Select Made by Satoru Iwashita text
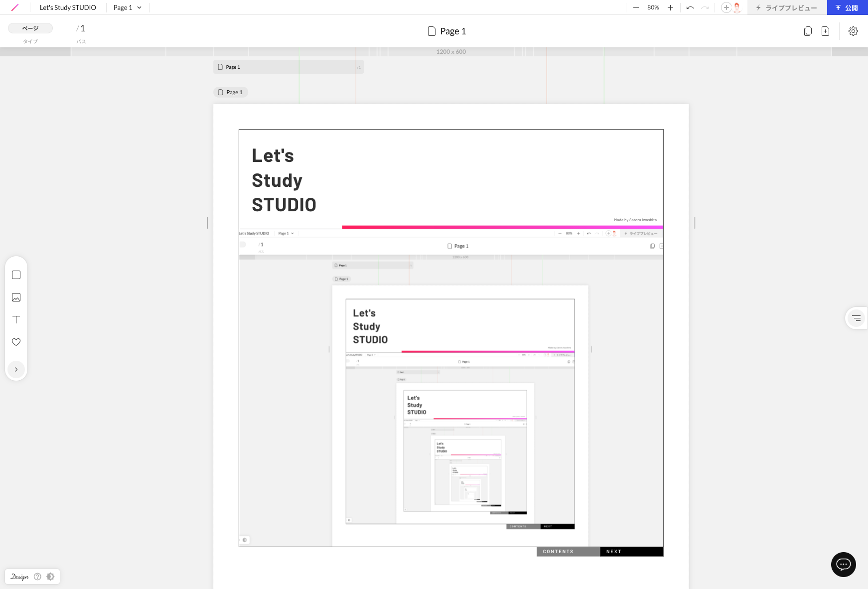868x589 pixels. coord(635,220)
